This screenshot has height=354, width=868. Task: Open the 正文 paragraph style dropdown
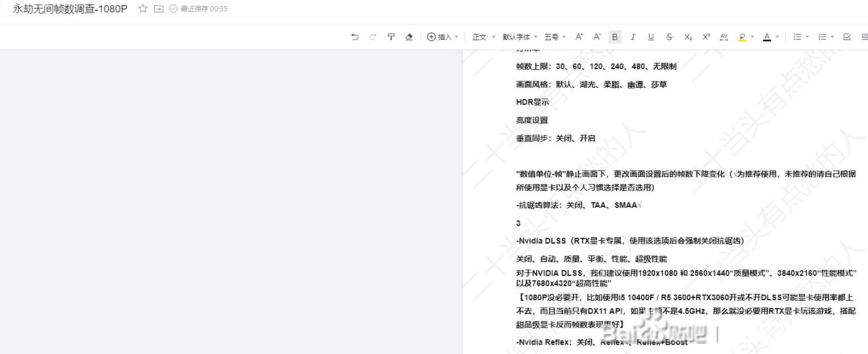click(x=484, y=37)
